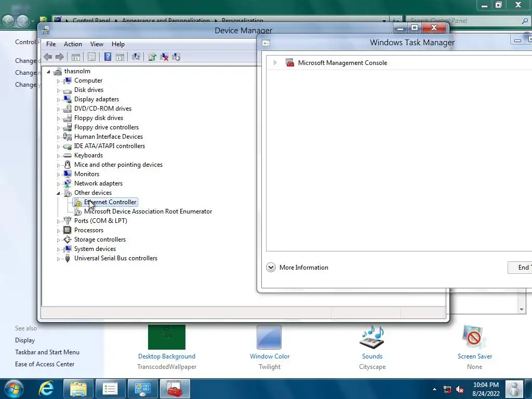532x399 pixels.
Task: Click the thasnolm computer icon
Action: (x=58, y=71)
